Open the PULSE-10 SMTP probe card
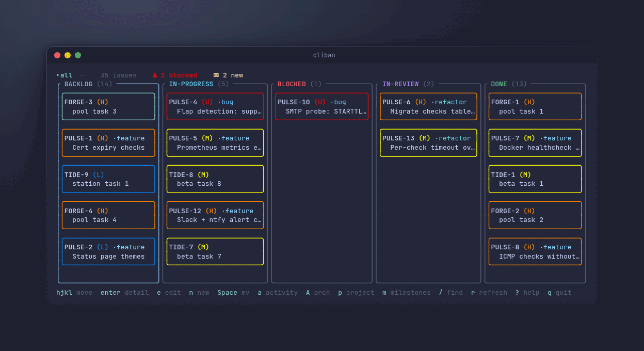Image resolution: width=644 pixels, height=351 pixels. click(x=322, y=106)
